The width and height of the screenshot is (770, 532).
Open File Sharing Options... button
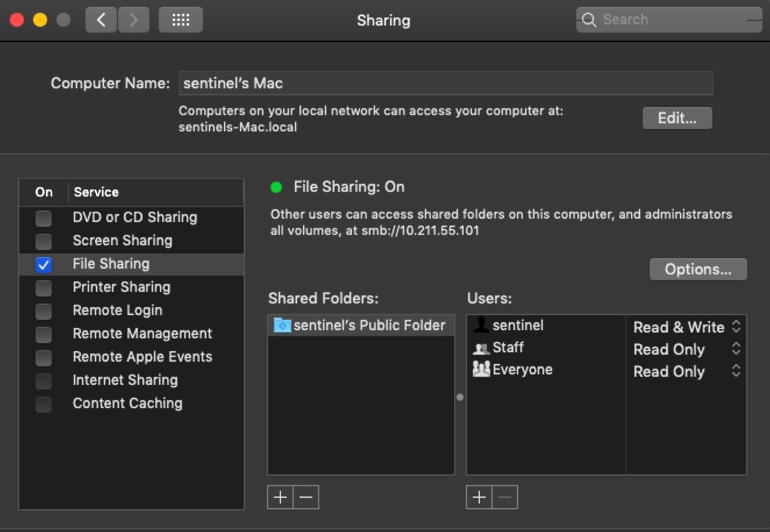(698, 269)
